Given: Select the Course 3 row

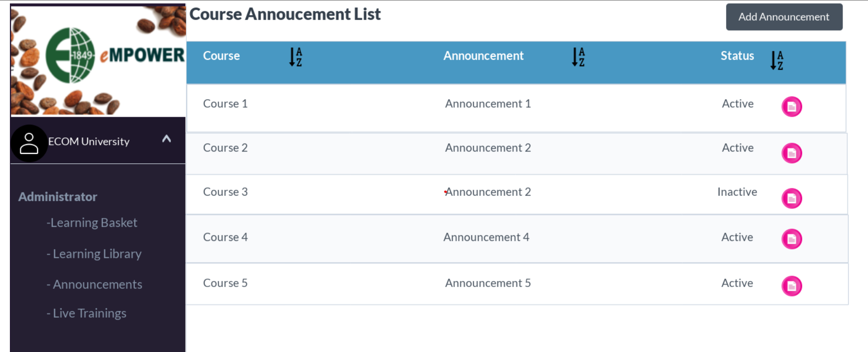Looking at the screenshot, I should pos(516,194).
